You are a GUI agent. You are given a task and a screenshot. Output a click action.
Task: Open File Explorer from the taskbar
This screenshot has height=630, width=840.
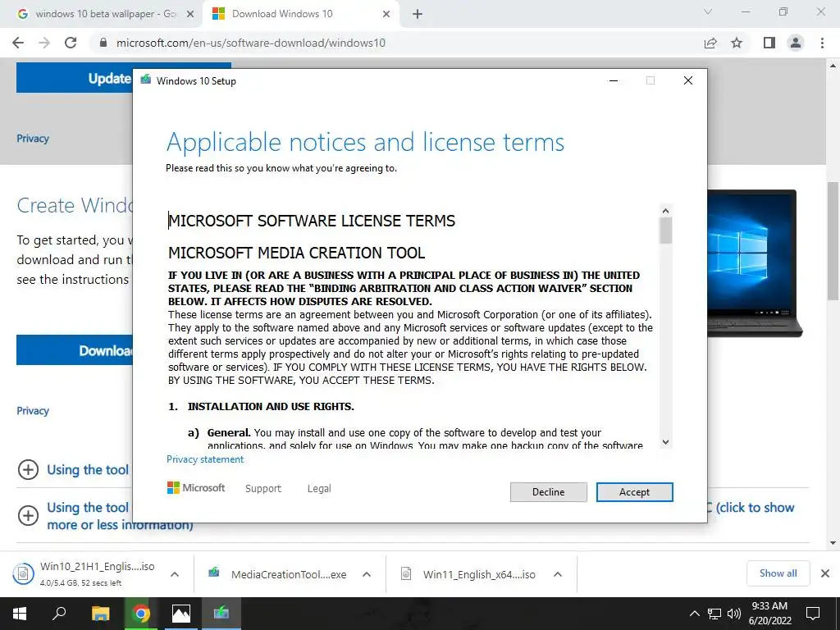100,614
